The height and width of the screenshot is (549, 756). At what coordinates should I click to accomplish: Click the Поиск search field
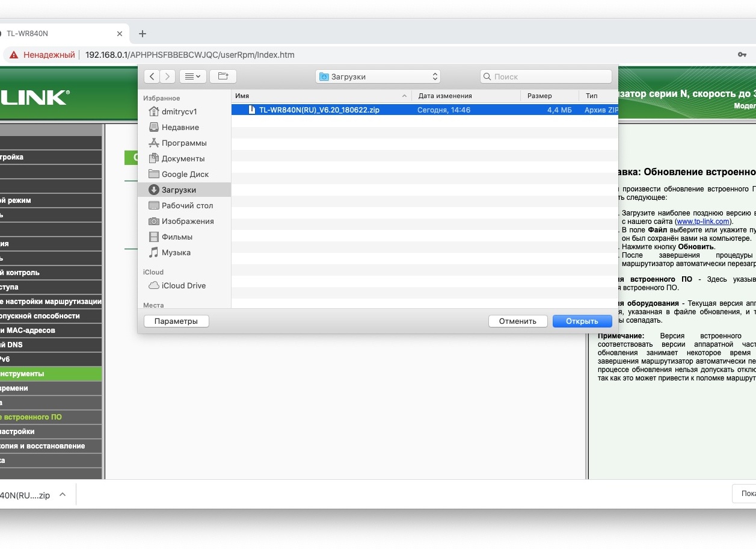(x=546, y=76)
